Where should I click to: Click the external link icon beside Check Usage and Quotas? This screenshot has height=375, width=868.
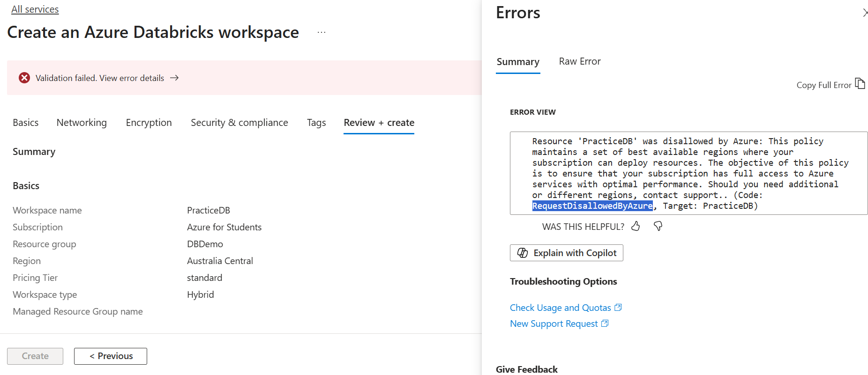tap(618, 308)
